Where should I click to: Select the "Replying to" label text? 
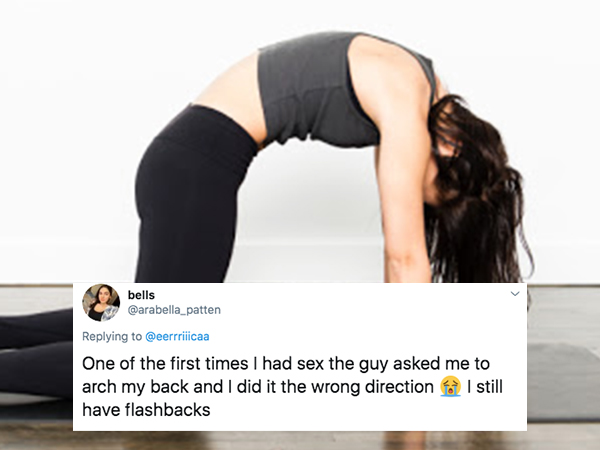tap(112, 336)
